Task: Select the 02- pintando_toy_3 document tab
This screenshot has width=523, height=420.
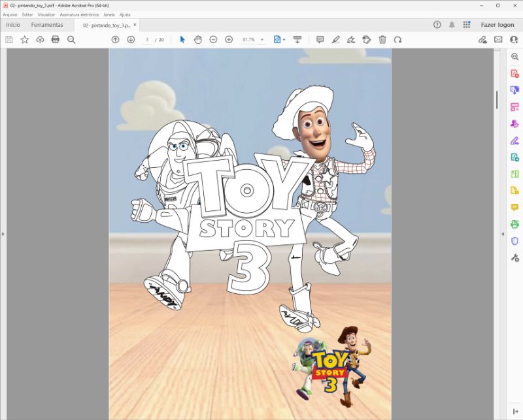Action: click(107, 25)
